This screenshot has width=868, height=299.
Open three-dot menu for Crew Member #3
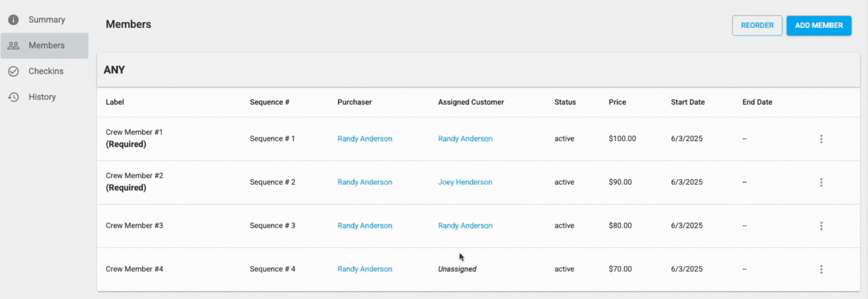tap(821, 226)
